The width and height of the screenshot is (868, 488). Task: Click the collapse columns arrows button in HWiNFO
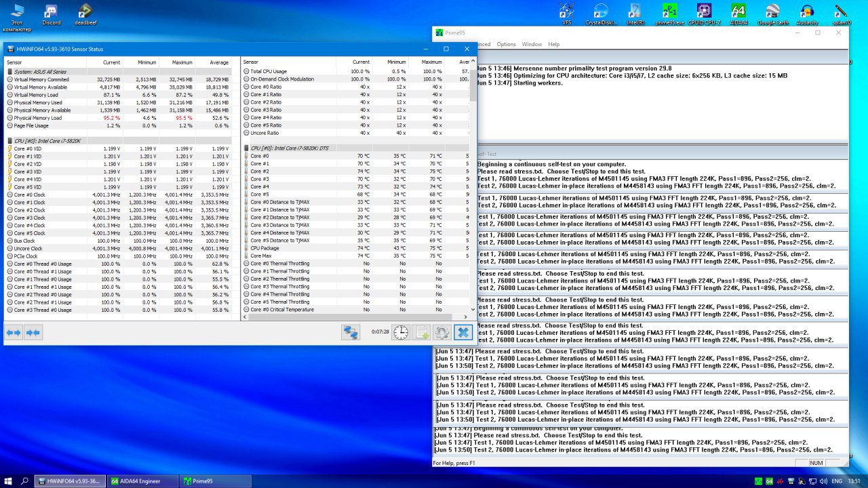[33, 332]
